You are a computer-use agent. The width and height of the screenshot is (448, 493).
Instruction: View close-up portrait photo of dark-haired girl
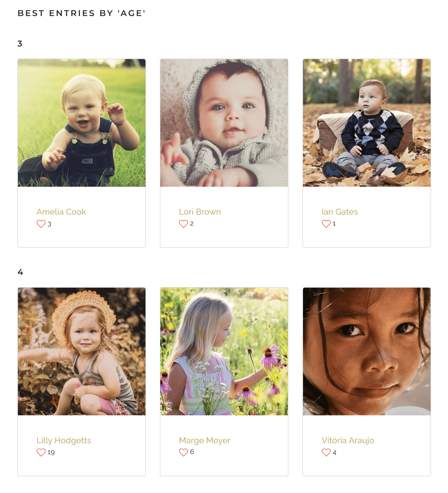[367, 351]
